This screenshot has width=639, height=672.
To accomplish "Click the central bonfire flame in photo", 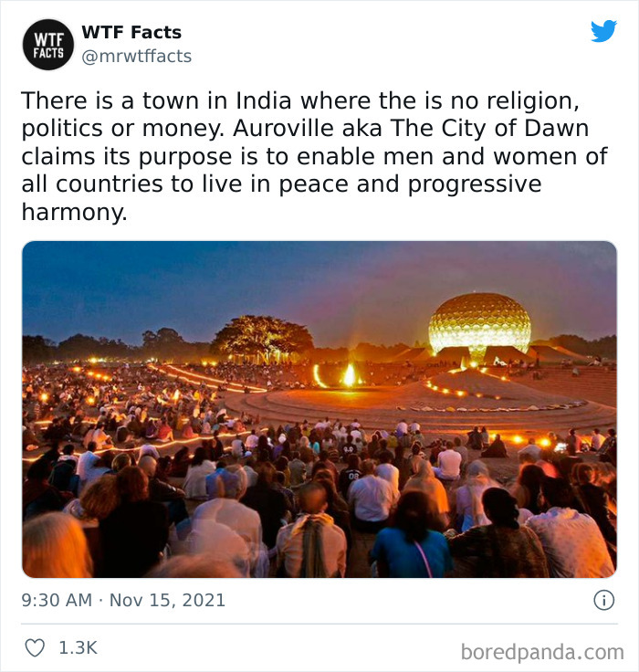I will click(350, 374).
